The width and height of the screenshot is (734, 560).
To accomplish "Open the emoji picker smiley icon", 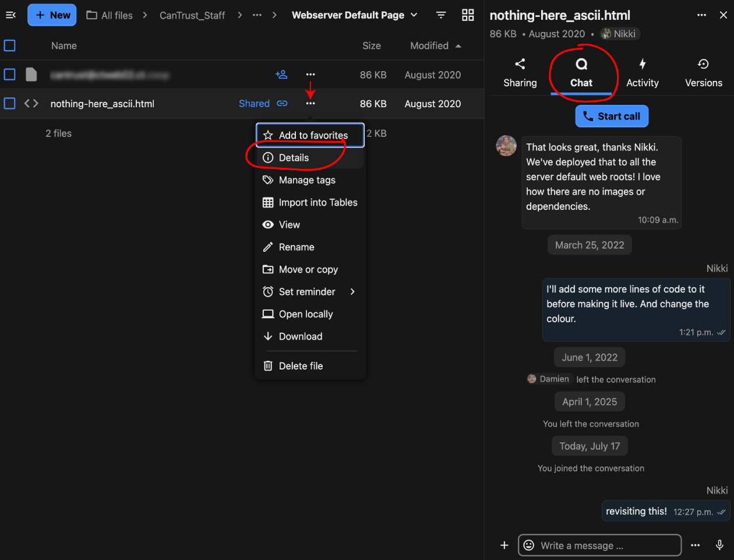I will tap(529, 545).
